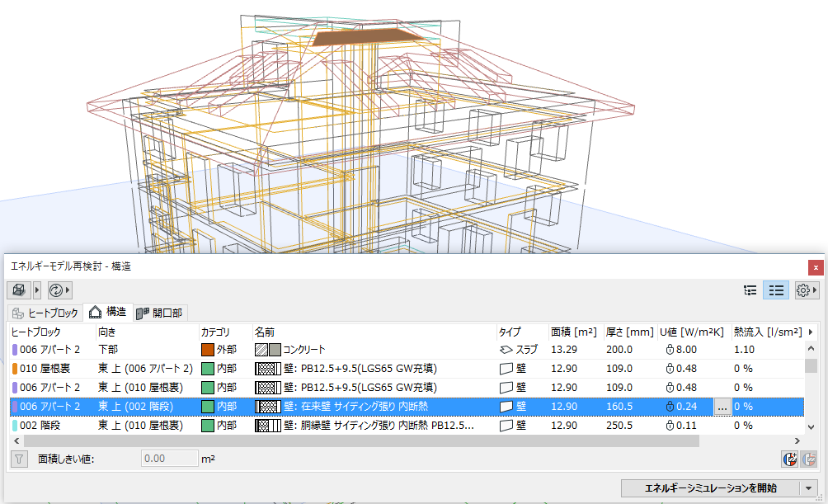Click the update energy model refresh icon
Screen dimensions: 828x504
[x=55, y=290]
